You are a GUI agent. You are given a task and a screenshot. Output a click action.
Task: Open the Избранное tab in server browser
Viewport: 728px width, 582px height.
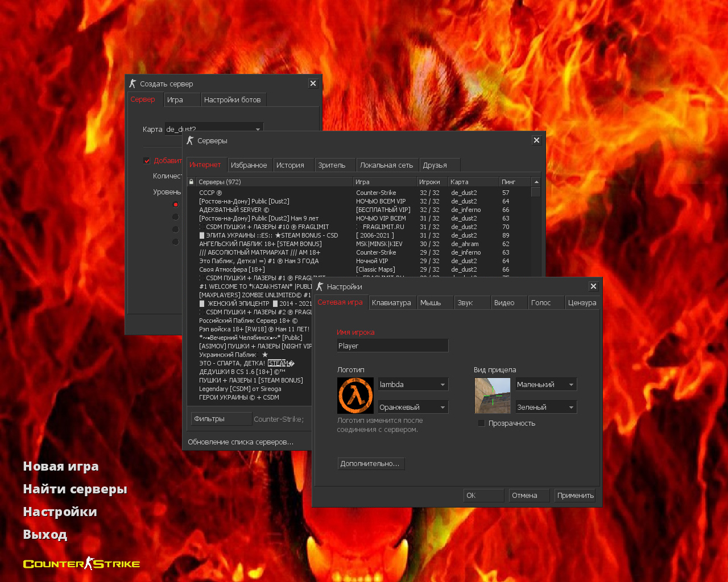click(249, 165)
